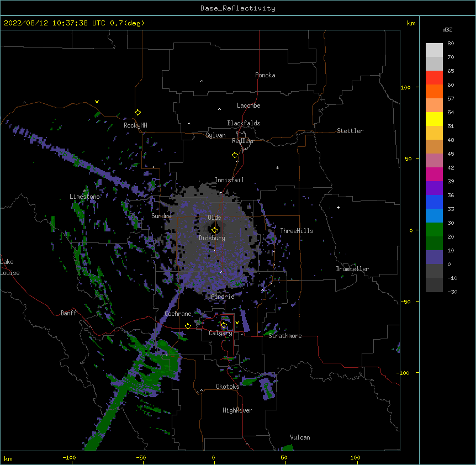Click the Airdrie city label
Image resolution: width=476 pixels, height=465 pixels.
click(223, 297)
